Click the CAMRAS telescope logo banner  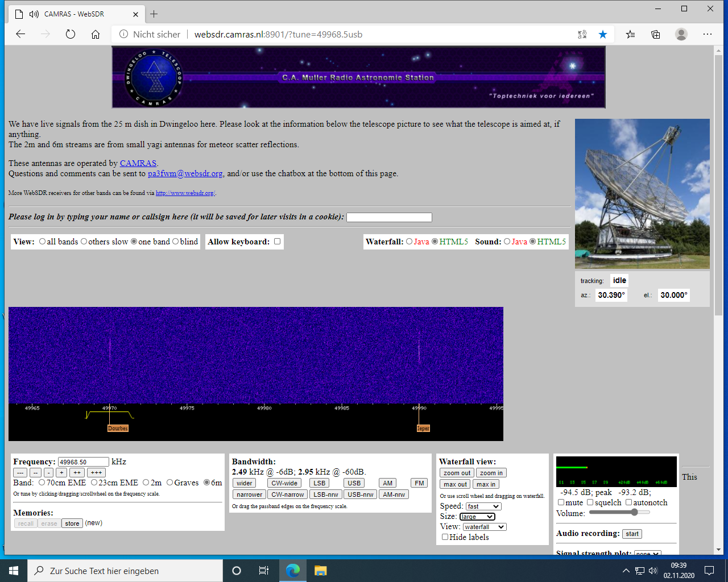tap(359, 77)
